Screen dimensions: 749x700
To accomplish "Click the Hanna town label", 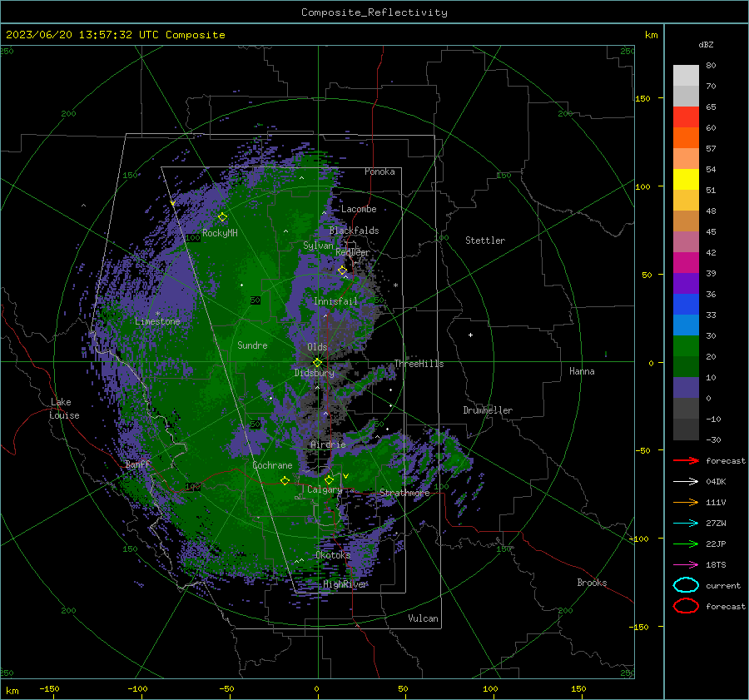I will pyautogui.click(x=582, y=371).
